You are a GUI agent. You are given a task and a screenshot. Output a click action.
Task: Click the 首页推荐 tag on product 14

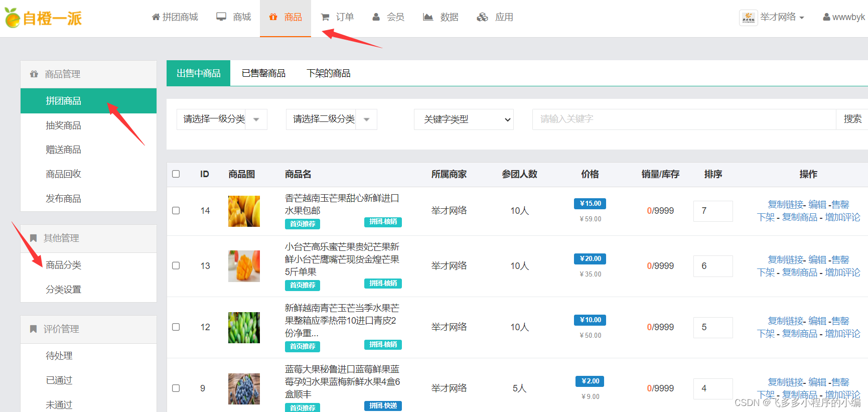pos(303,224)
